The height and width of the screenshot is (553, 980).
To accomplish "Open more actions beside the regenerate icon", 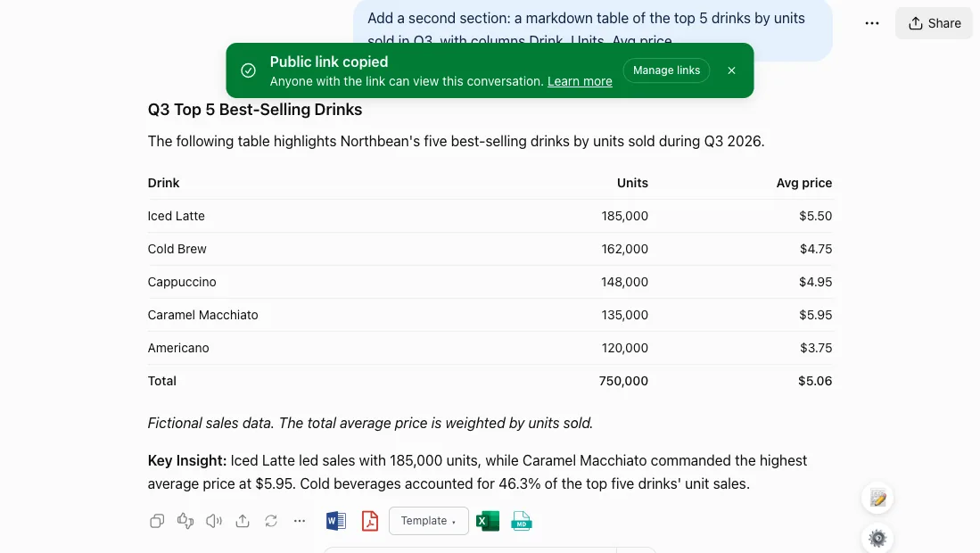I will point(300,521).
